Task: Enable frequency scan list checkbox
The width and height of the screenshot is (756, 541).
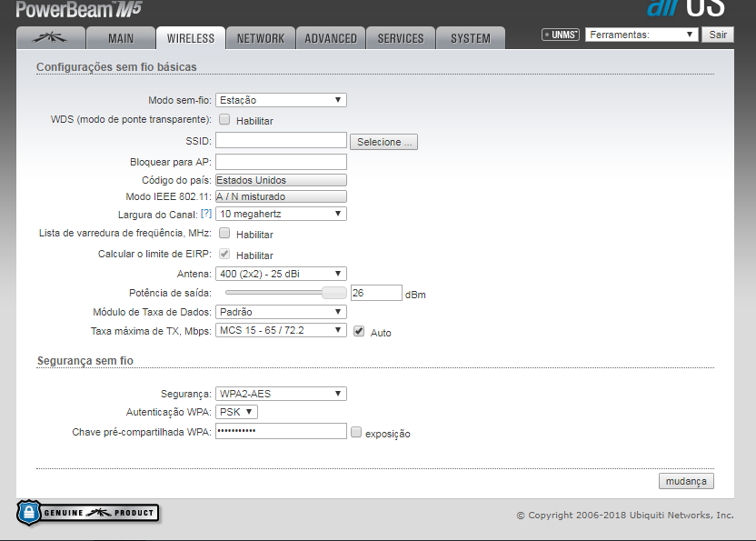Action: (x=224, y=234)
